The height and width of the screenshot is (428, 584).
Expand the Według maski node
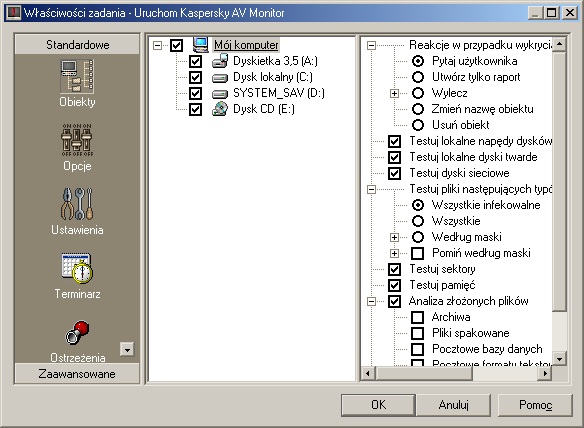click(x=394, y=237)
